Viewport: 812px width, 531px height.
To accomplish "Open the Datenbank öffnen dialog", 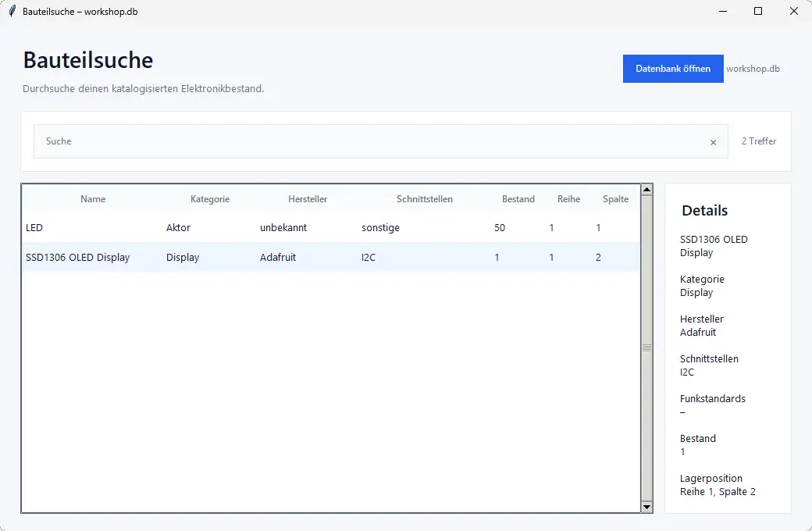I will click(x=673, y=69).
